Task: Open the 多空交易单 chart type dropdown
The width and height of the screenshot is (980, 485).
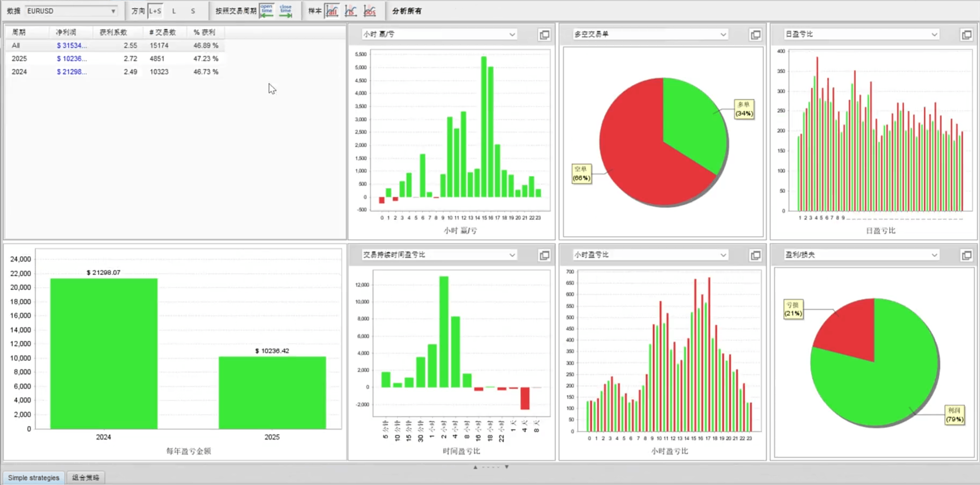Action: (x=650, y=34)
